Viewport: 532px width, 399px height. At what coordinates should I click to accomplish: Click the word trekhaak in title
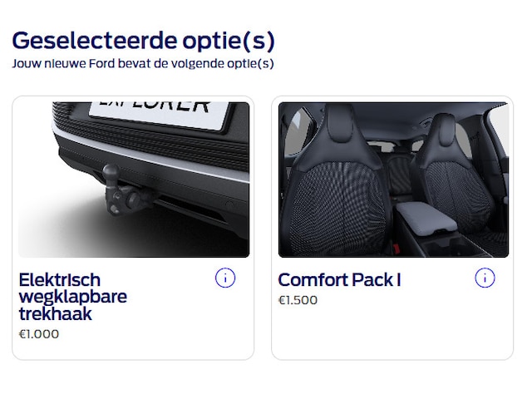(x=56, y=314)
